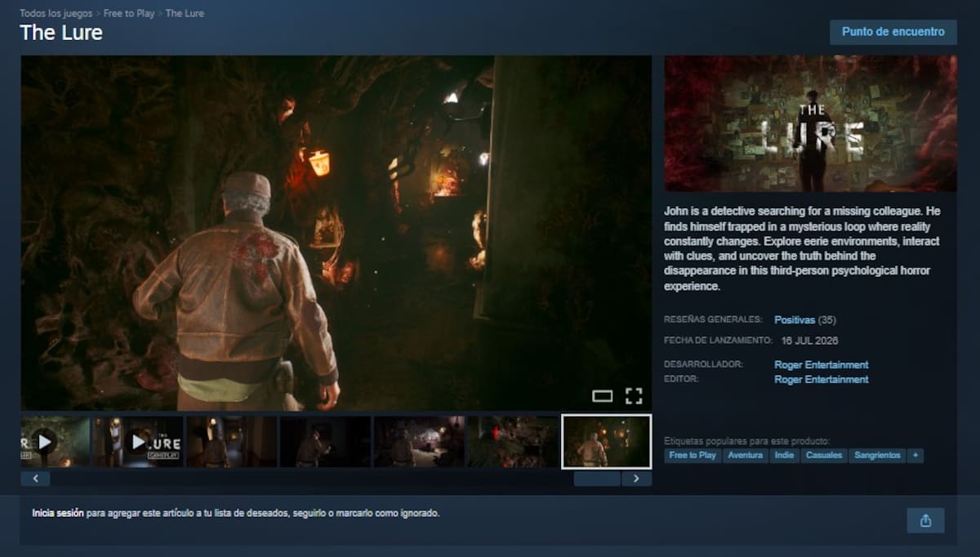Select the third screenshot thumbnail
This screenshot has height=557, width=980.
232,442
